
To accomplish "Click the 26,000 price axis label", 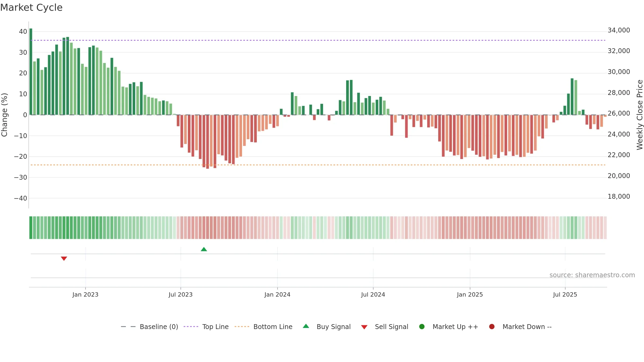I will coord(619,113).
